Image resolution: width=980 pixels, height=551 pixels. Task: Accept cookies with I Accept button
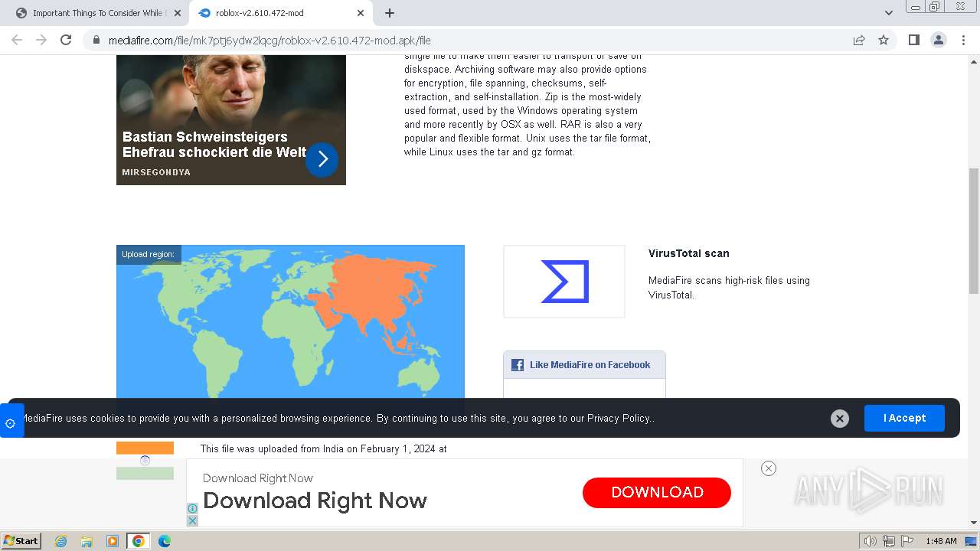click(x=904, y=418)
